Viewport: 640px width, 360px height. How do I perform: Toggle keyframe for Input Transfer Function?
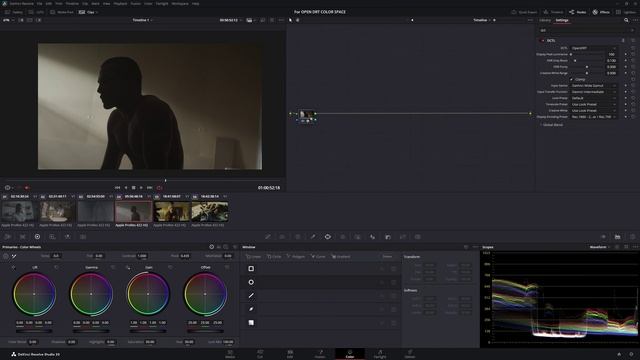625,92
